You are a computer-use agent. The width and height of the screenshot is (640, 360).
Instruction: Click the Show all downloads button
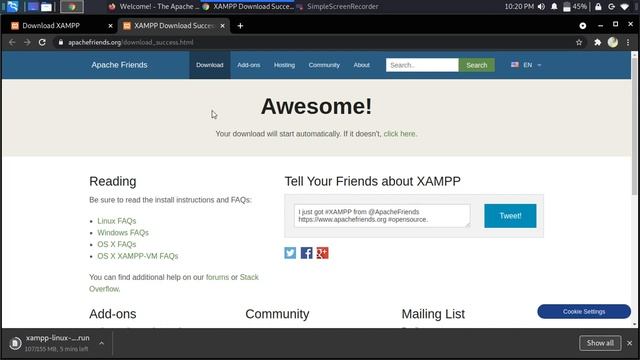click(x=600, y=343)
